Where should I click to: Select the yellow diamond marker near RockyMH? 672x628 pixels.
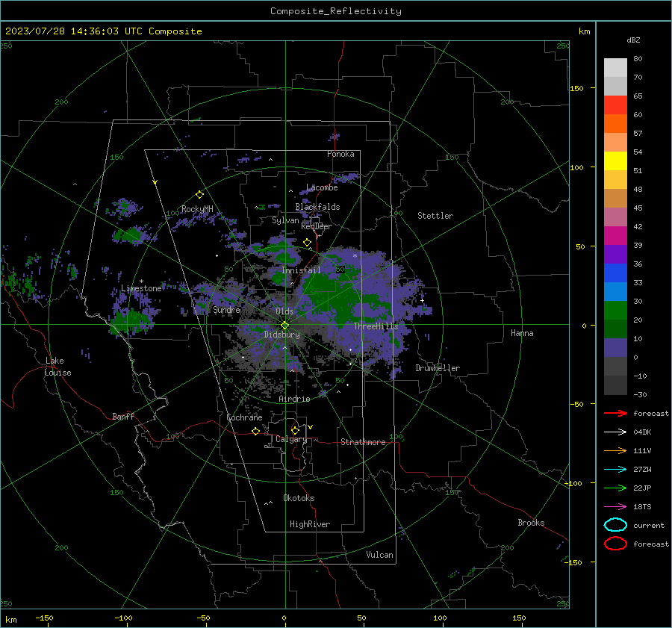pyautogui.click(x=199, y=195)
